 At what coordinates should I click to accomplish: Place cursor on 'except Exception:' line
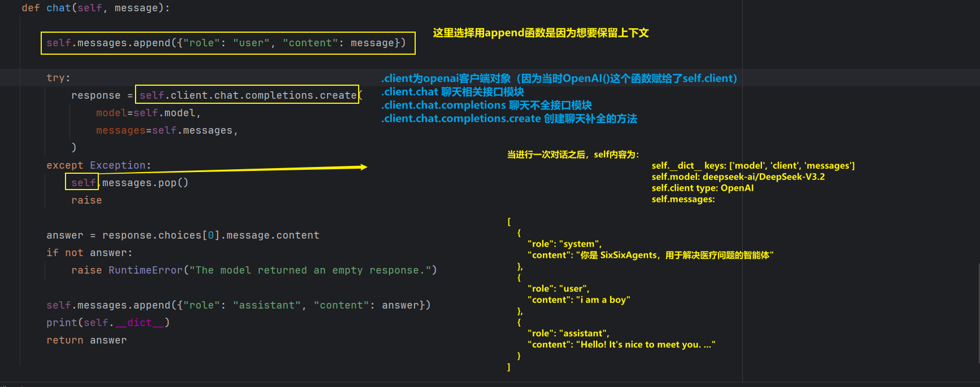tap(99, 165)
